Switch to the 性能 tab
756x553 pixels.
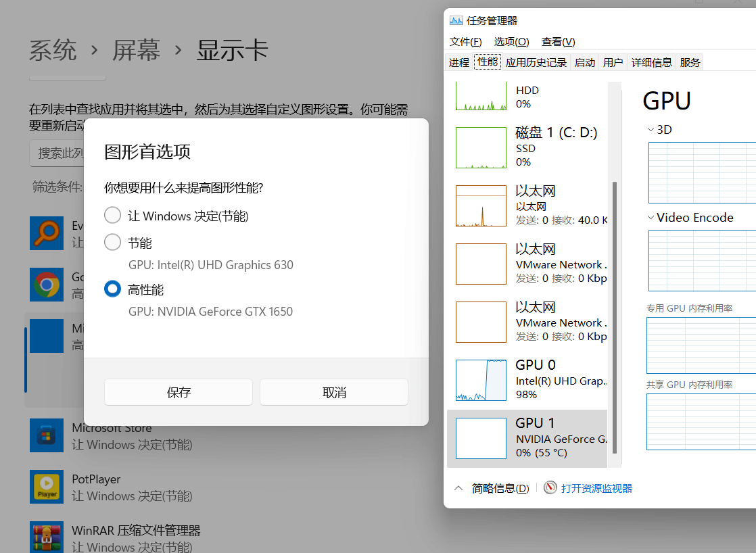(488, 62)
